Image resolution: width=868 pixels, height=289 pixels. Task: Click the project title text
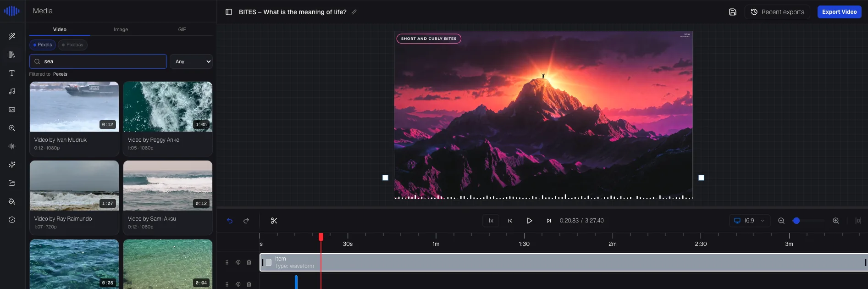coord(293,12)
